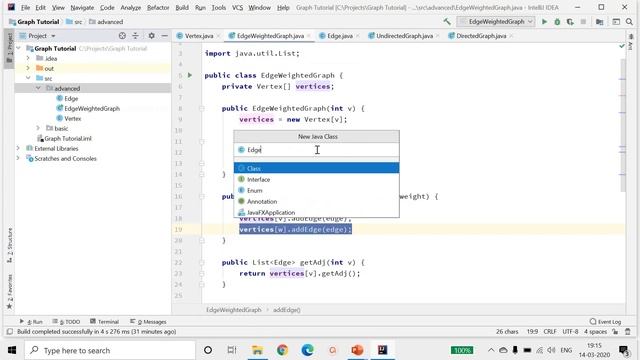Collapse the src folder
The width and height of the screenshot is (640, 360).
[x=28, y=78]
